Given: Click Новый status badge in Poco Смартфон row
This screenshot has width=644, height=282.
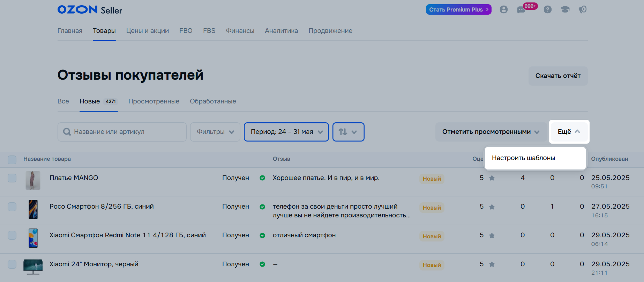Looking at the screenshot, I should pos(432,208).
